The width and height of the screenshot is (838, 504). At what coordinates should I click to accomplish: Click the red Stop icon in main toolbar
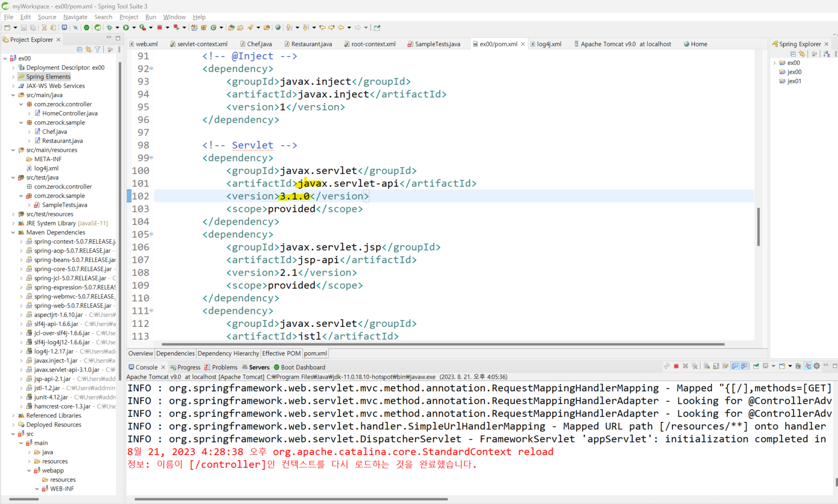coord(159,27)
